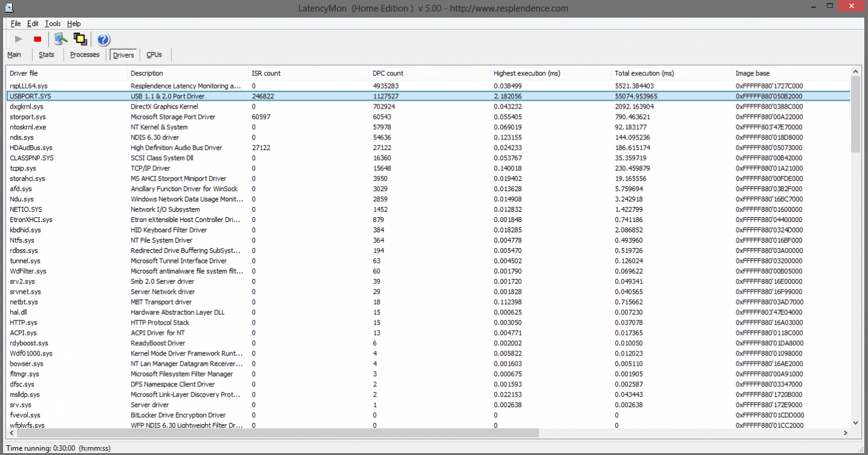Click the horizontal scrollbar thumb
The height and width of the screenshot is (455, 868).
(278, 433)
